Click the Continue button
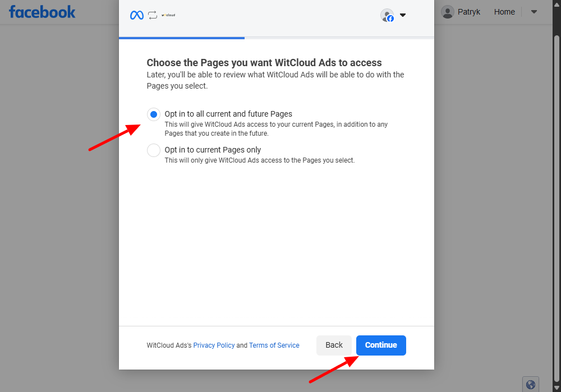561x392 pixels. click(381, 345)
